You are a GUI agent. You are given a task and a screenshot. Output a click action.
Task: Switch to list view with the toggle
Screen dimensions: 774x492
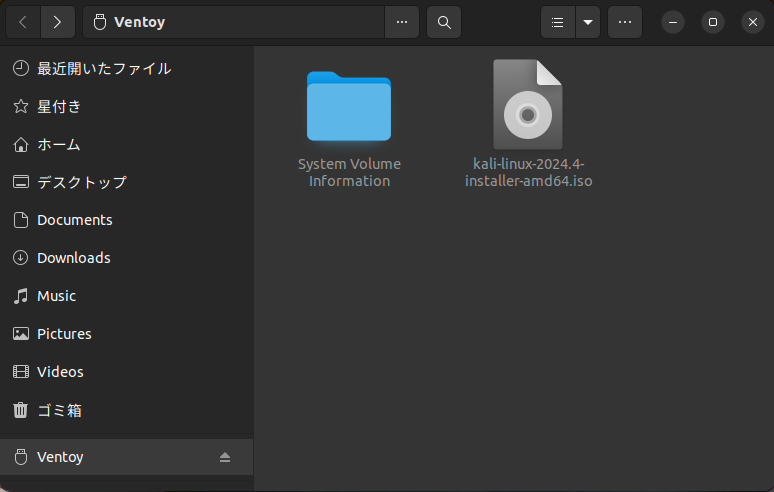[558, 22]
